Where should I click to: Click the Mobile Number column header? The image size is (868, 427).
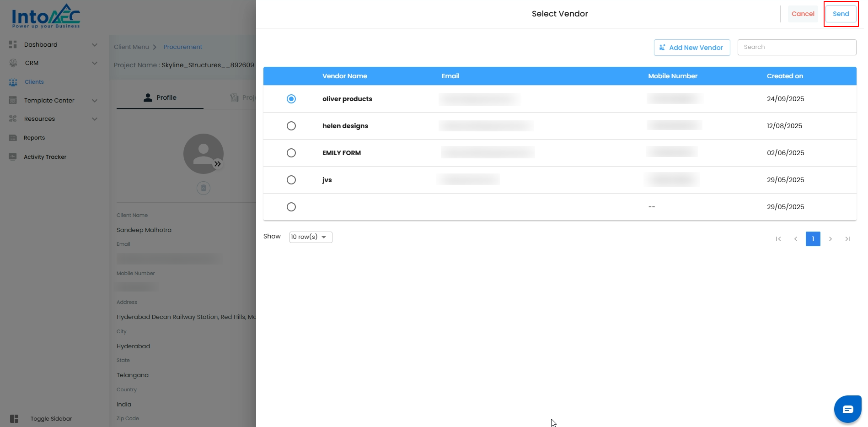click(673, 76)
